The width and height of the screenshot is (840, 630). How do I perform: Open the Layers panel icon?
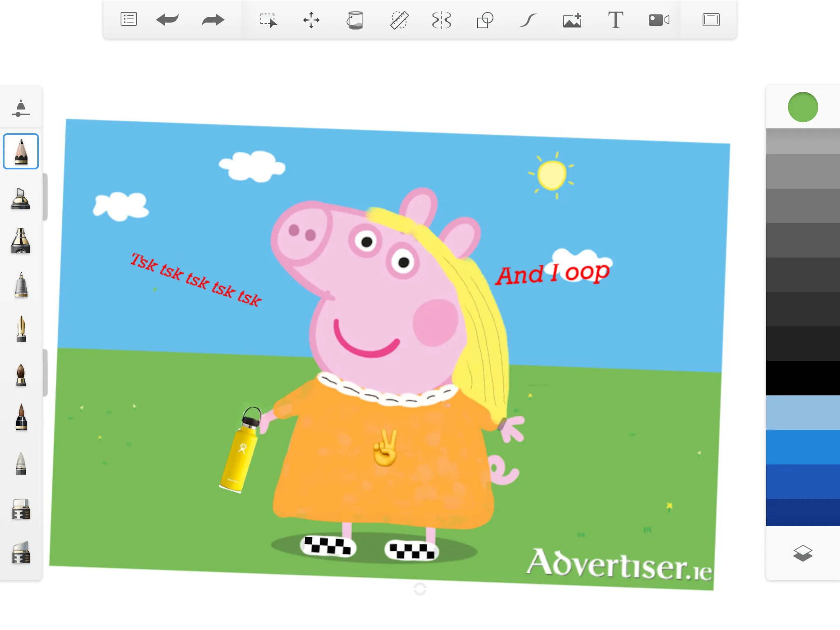[x=803, y=553]
